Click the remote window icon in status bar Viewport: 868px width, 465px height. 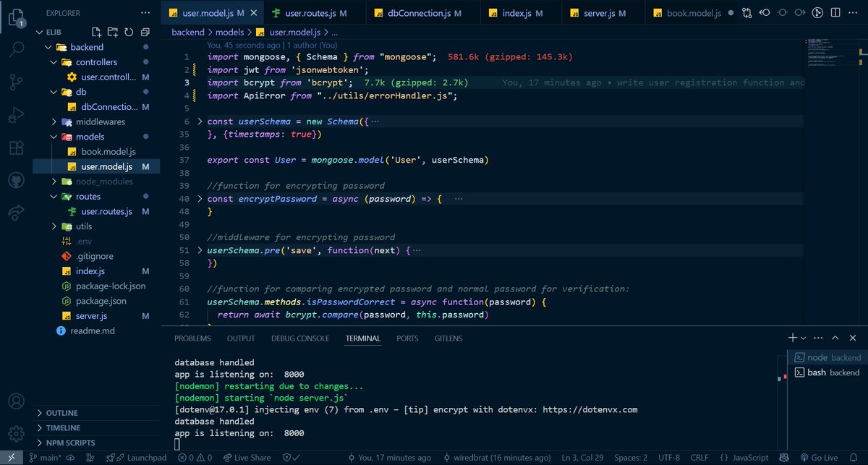point(10,458)
